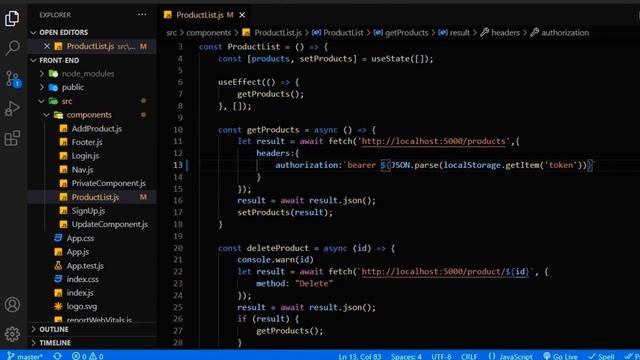
Task: Open UpdateComponent.js file
Action: 110,224
